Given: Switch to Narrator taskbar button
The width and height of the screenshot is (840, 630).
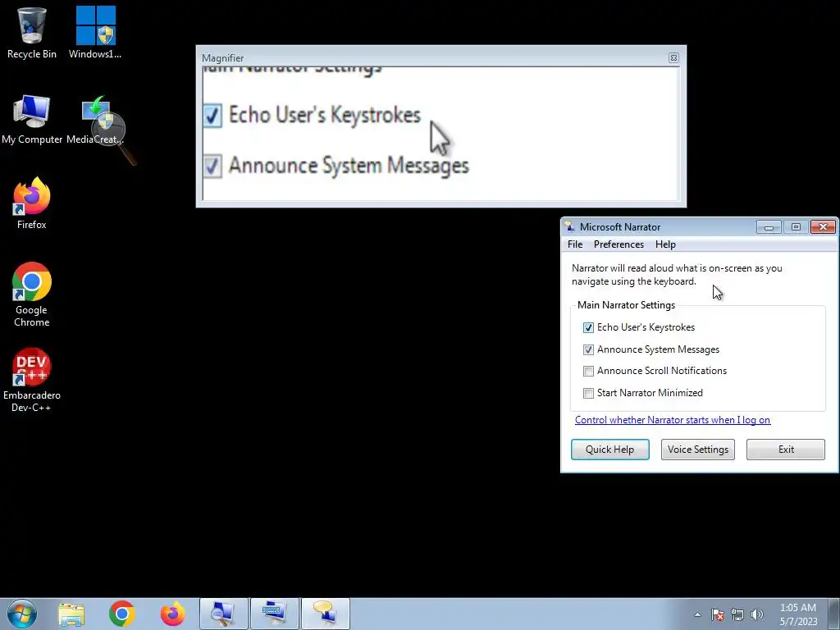Looking at the screenshot, I should point(325,614).
